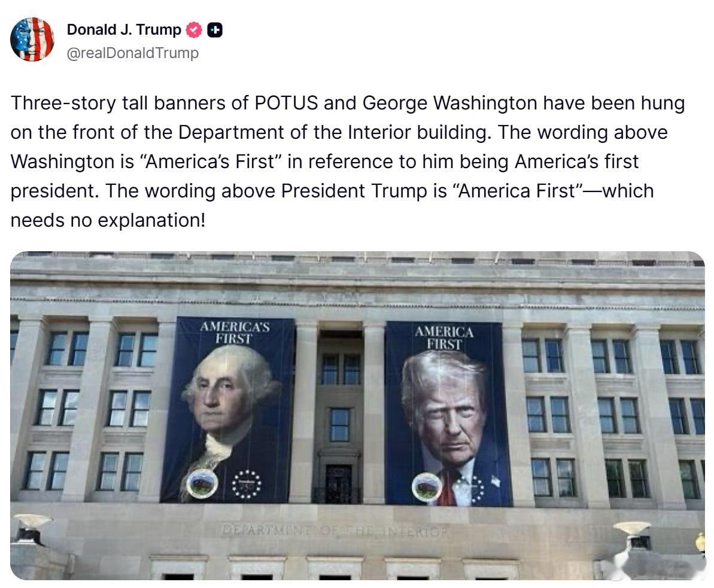Image resolution: width=714 pixels, height=588 pixels.
Task: Click the banner labeled AMERICA FIRST
Action: pyautogui.click(x=447, y=414)
